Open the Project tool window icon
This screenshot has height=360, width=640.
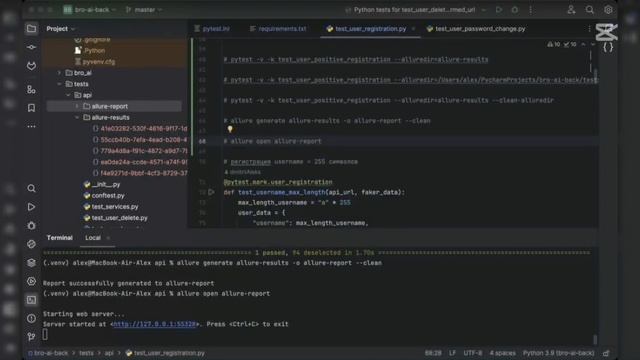31,29
